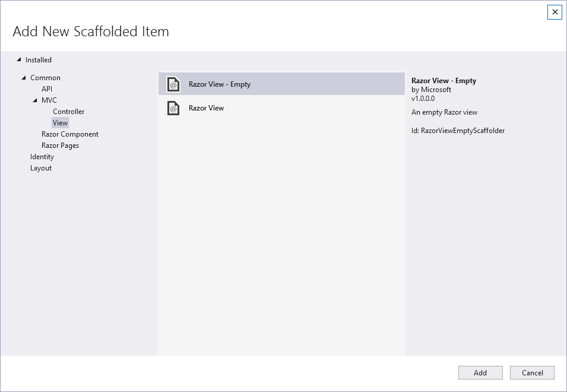Select the Razor View - Empty template row
The image size is (567, 392).
click(281, 84)
